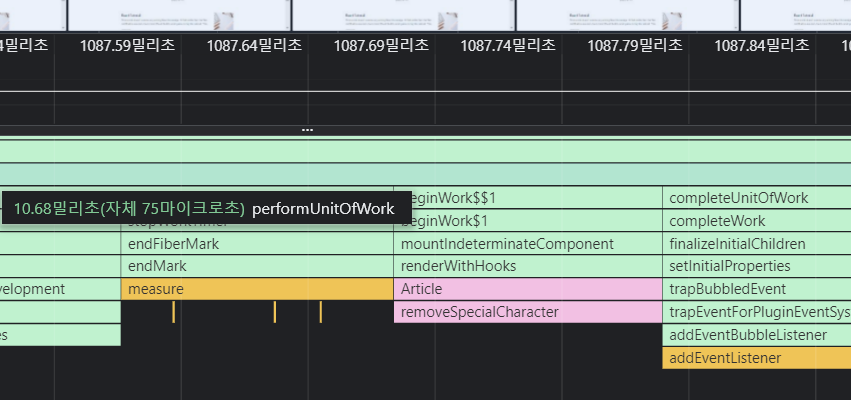
Task: Click the pink Article flame bar
Action: coord(528,289)
